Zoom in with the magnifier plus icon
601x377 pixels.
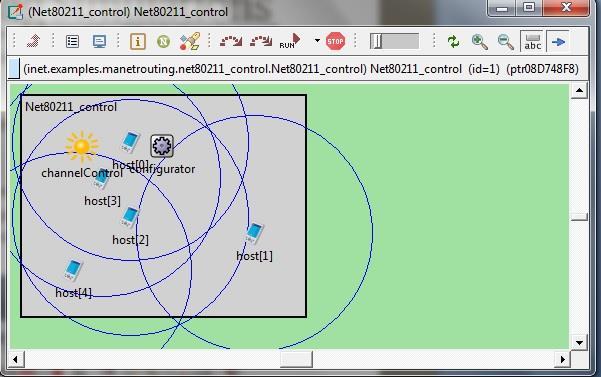coord(479,41)
